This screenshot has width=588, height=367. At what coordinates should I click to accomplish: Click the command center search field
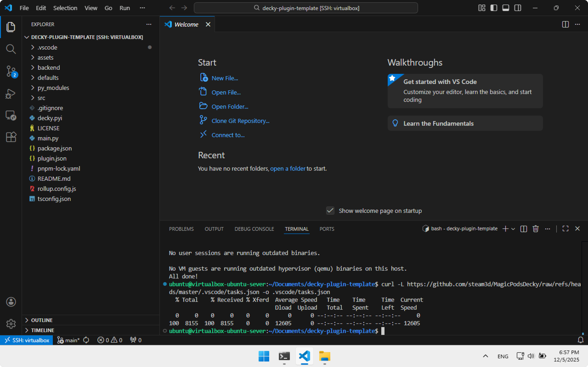coord(306,8)
